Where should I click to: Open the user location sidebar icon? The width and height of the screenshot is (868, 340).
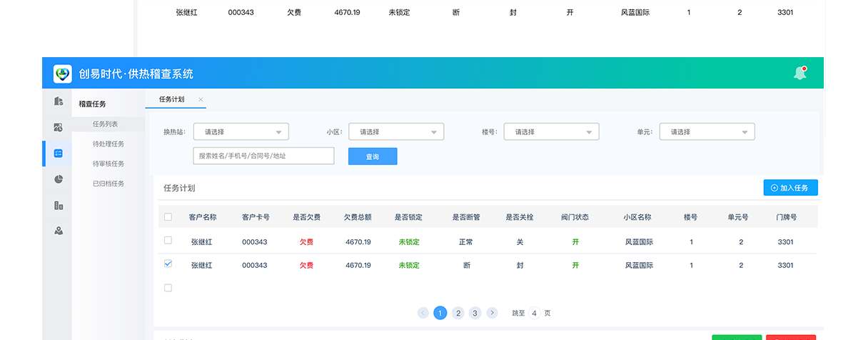(59, 231)
